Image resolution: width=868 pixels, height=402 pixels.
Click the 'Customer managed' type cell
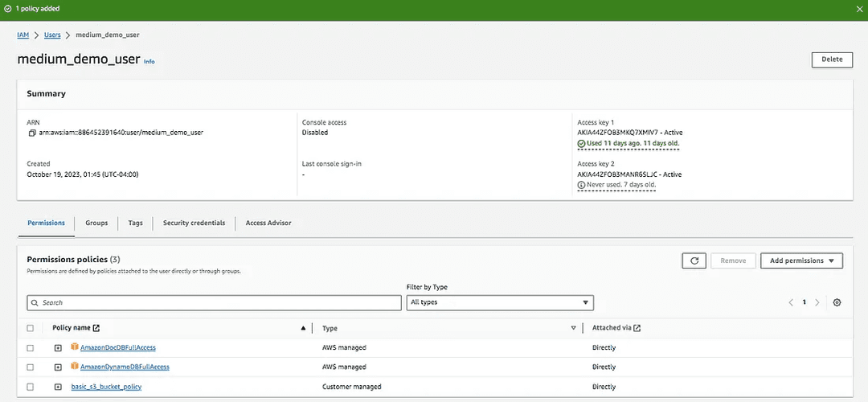click(351, 387)
